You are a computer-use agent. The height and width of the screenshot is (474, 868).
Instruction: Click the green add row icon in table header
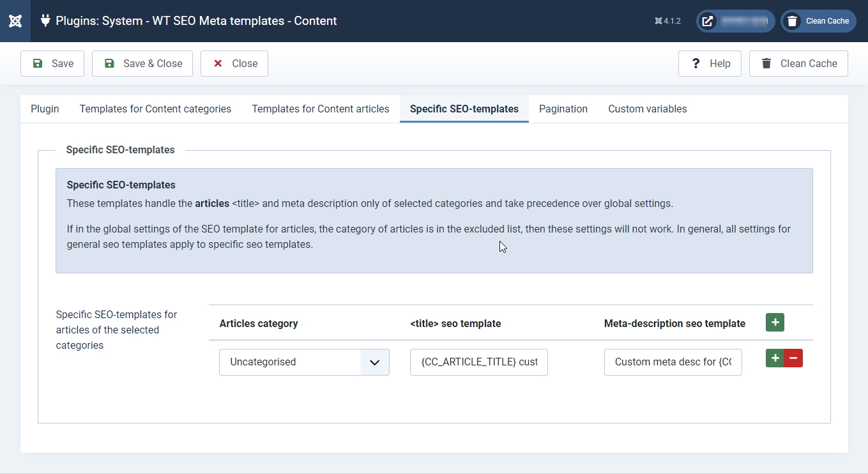(x=775, y=323)
